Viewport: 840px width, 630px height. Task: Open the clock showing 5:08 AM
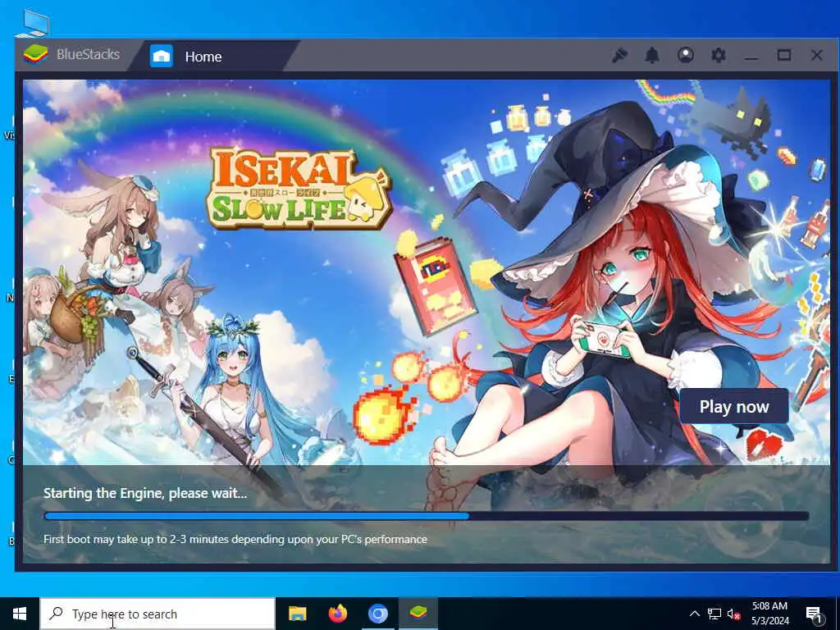(x=769, y=614)
